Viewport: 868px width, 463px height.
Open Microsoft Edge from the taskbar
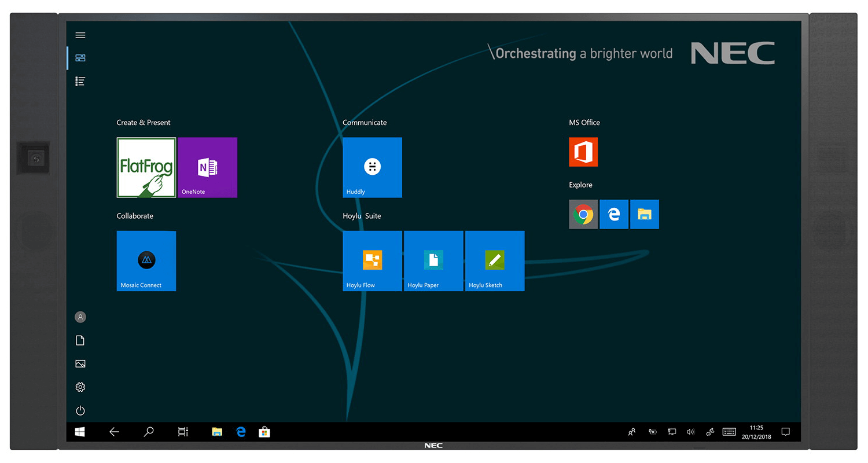(x=241, y=432)
